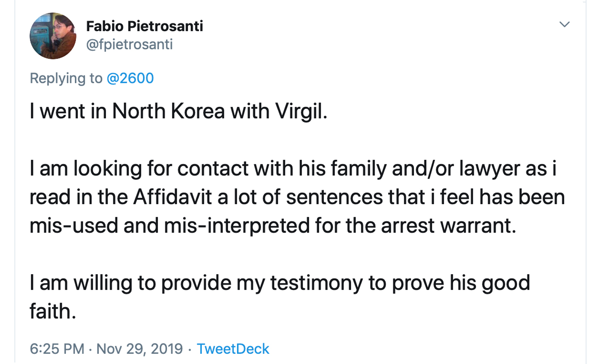
Task: Click the word "sentences" in the tweet
Action: pos(334,197)
